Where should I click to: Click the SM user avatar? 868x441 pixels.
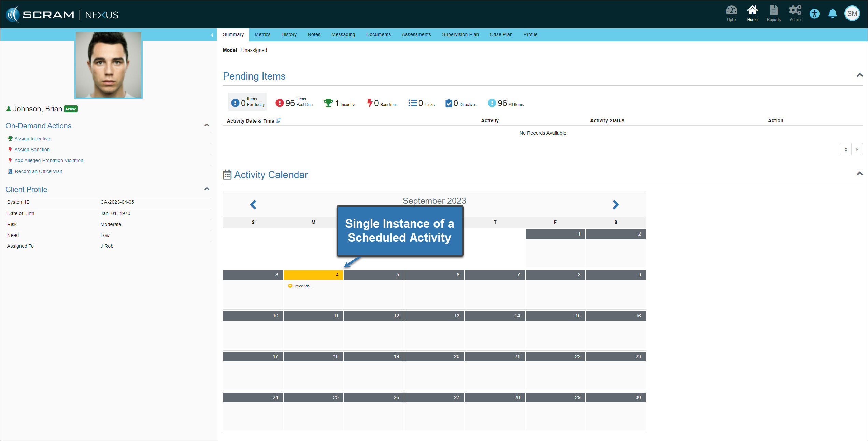pyautogui.click(x=852, y=14)
